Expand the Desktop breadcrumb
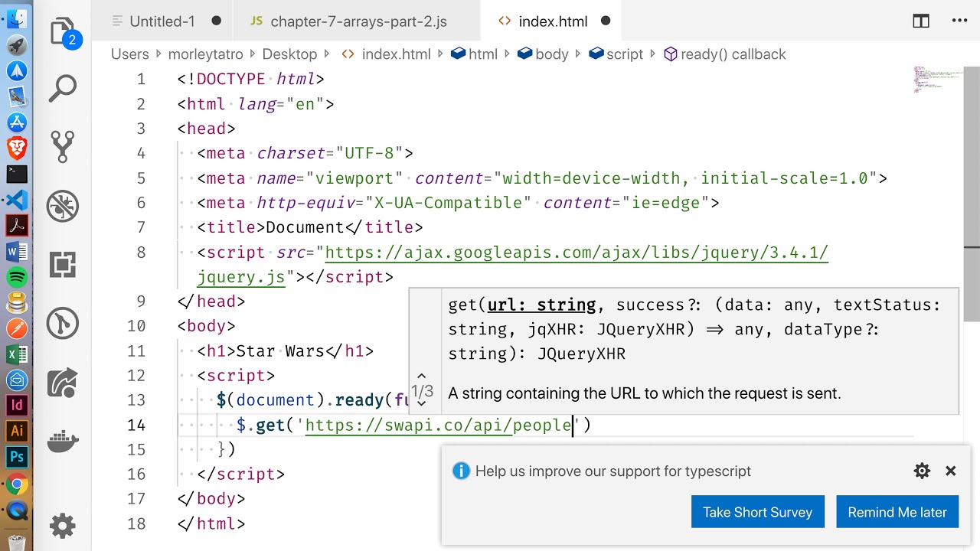 pyautogui.click(x=289, y=54)
